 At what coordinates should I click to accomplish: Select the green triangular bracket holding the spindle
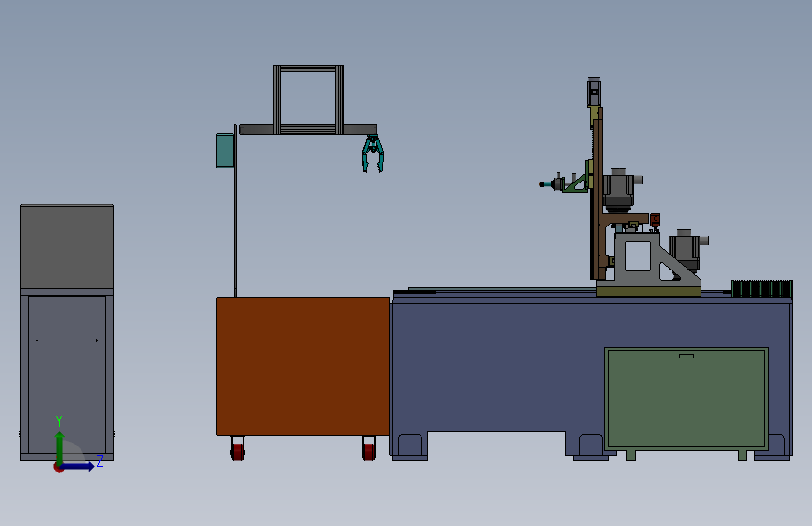[x=577, y=183]
